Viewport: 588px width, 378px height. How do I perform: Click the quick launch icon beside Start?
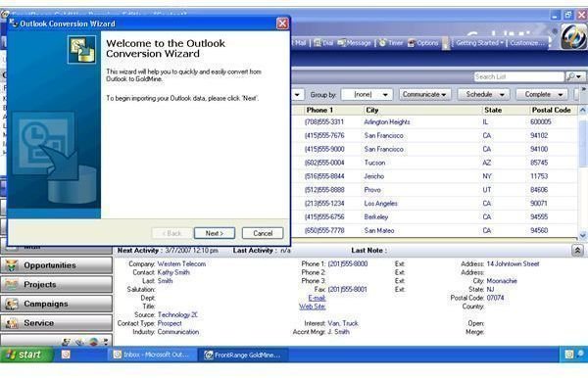coord(66,354)
